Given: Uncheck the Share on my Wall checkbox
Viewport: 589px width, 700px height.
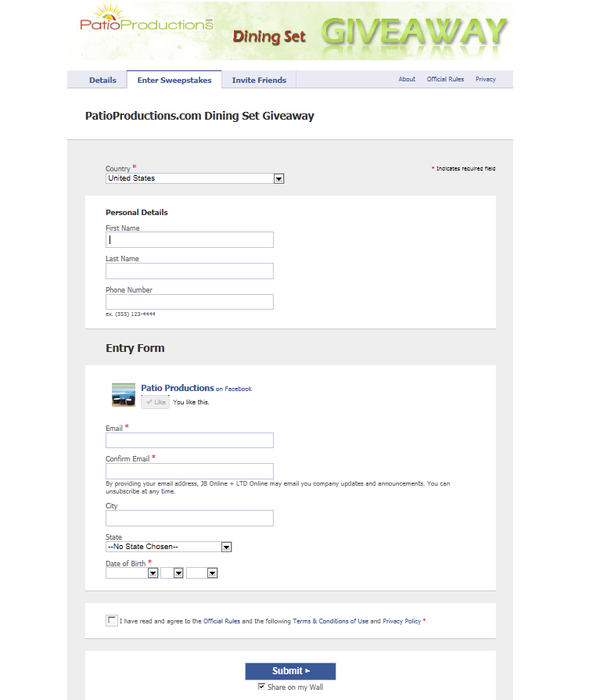Looking at the screenshot, I should [261, 686].
